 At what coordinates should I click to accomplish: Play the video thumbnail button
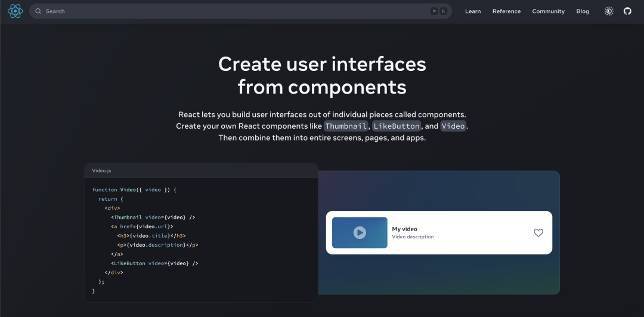[x=360, y=233]
